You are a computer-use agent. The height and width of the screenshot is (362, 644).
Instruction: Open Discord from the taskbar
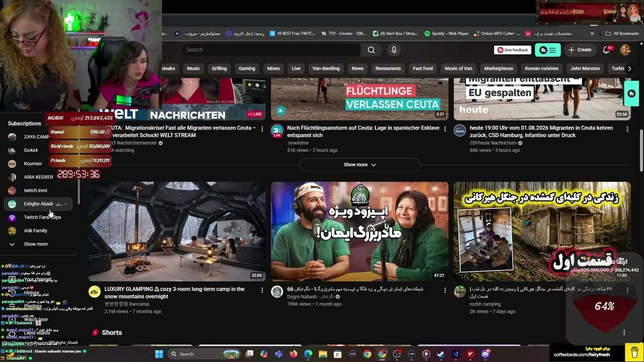click(x=486, y=354)
